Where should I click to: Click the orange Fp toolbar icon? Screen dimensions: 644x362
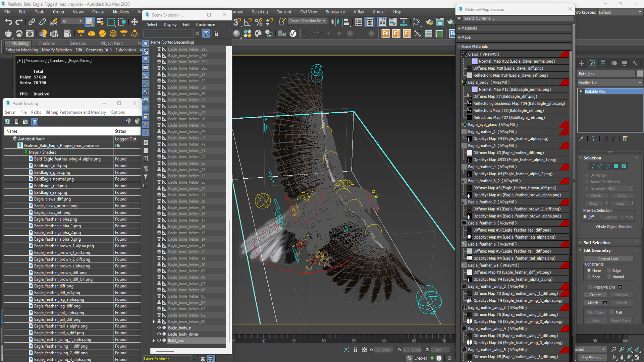pyautogui.click(x=386, y=34)
